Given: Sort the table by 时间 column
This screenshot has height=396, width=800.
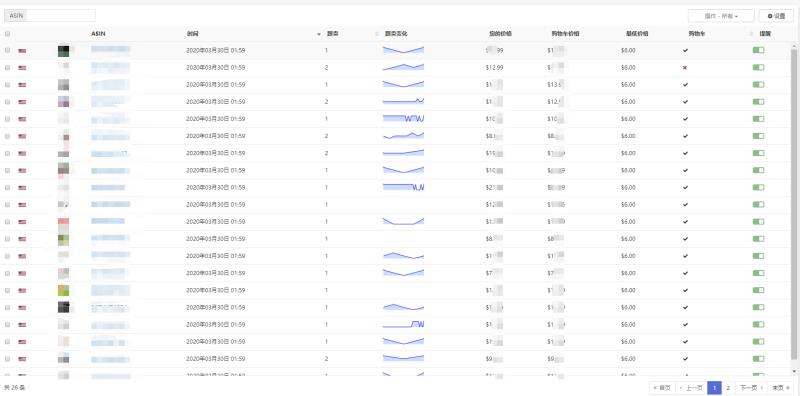Looking at the screenshot, I should click(192, 34).
